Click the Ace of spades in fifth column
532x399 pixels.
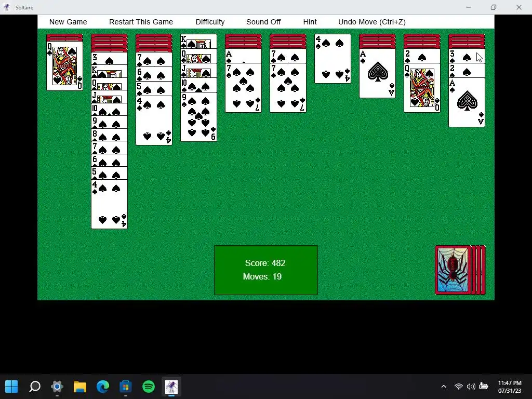[x=243, y=56]
